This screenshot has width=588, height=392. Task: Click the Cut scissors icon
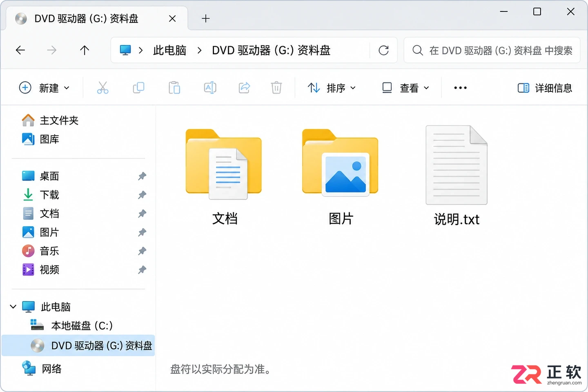coord(102,88)
